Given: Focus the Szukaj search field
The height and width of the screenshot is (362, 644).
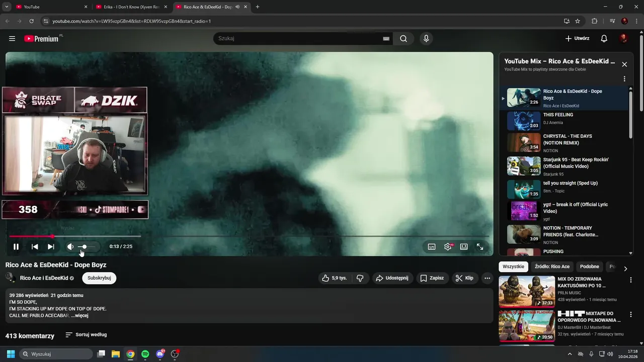Looking at the screenshot, I should coord(297,39).
